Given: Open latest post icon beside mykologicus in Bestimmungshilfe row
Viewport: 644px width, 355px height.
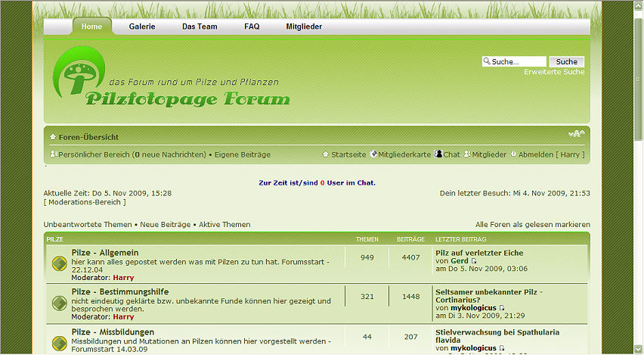Looking at the screenshot, I should click(502, 308).
